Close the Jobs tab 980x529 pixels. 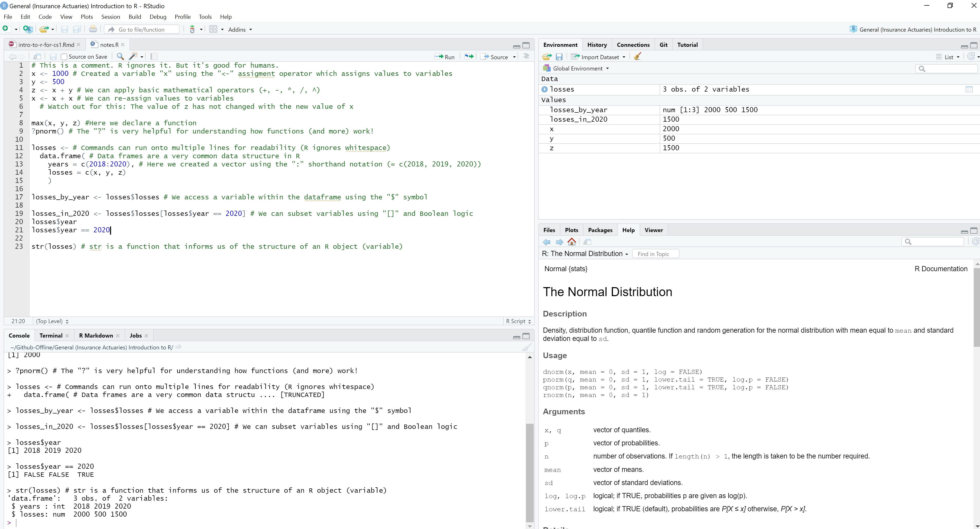(x=147, y=336)
